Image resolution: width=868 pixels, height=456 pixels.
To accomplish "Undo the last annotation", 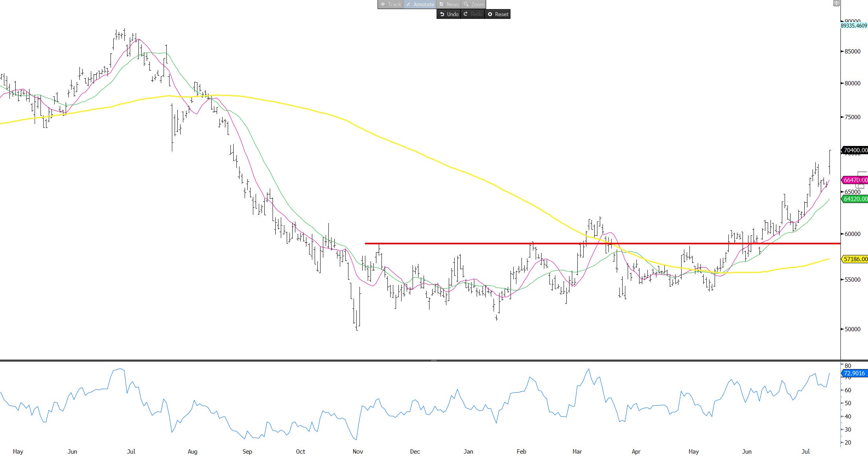I will (x=449, y=14).
